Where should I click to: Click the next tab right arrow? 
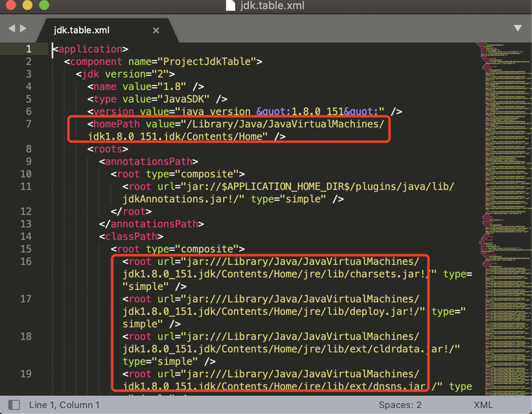[x=24, y=28]
